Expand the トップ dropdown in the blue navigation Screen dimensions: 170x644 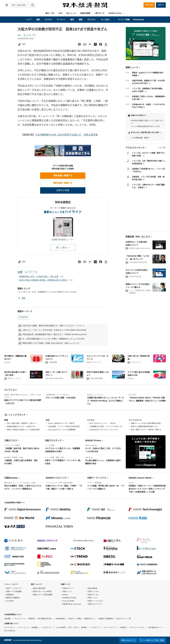coord(30,19)
